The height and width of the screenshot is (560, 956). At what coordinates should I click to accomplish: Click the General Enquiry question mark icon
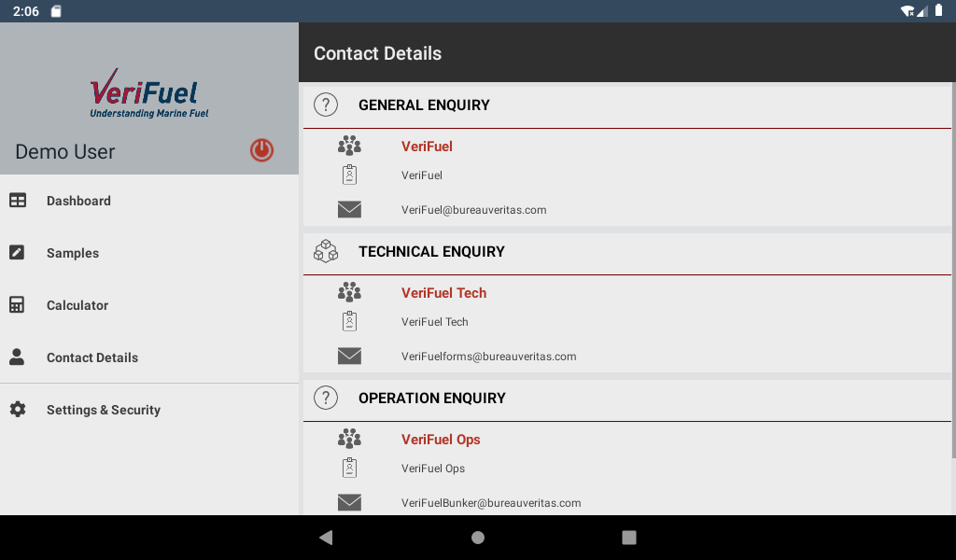point(326,105)
